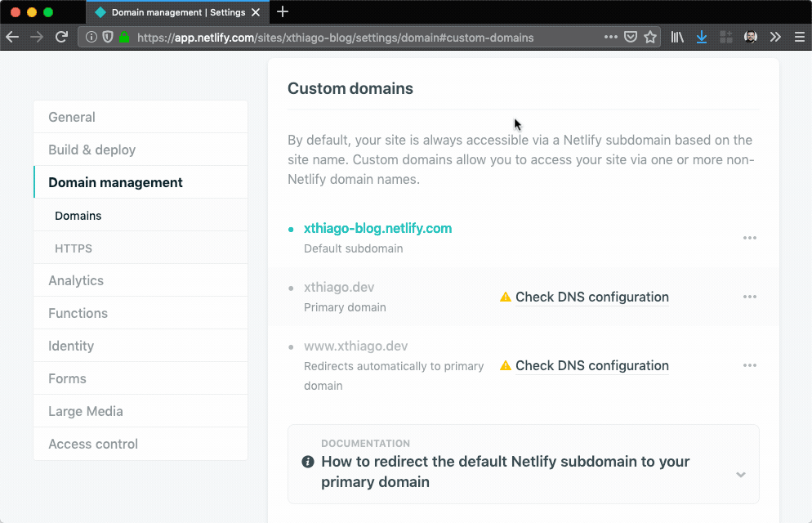The width and height of the screenshot is (812, 523).
Task: Click the overflow double-chevron toolbar icon
Action: point(775,37)
